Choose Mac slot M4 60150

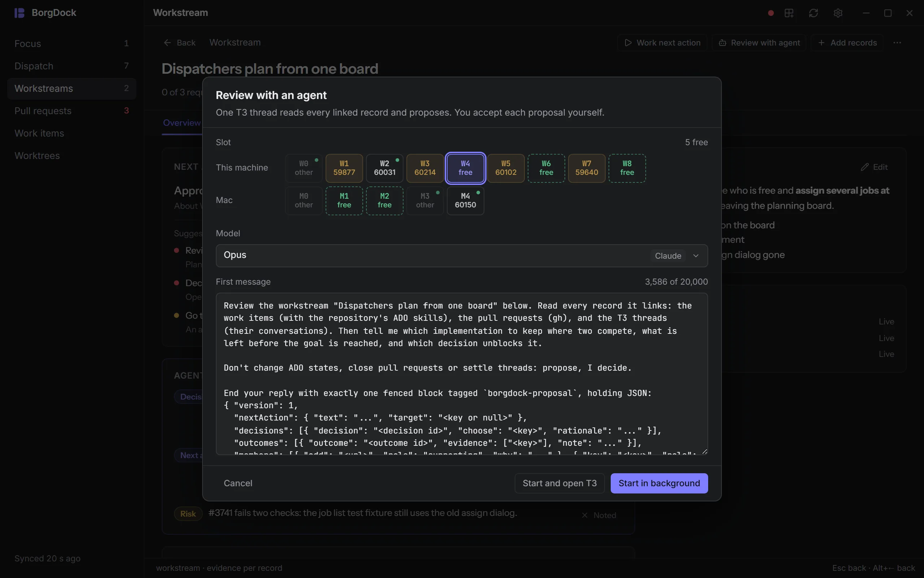click(466, 201)
